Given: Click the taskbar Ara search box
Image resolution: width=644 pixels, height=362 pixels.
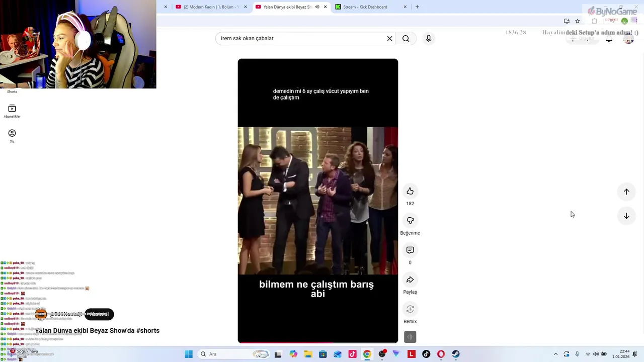Looking at the screenshot, I should (x=233, y=354).
